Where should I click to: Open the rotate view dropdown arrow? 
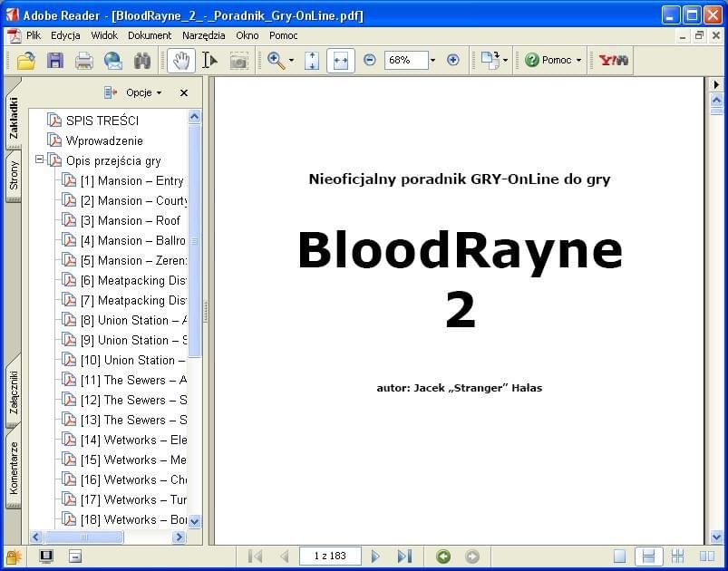click(x=505, y=61)
